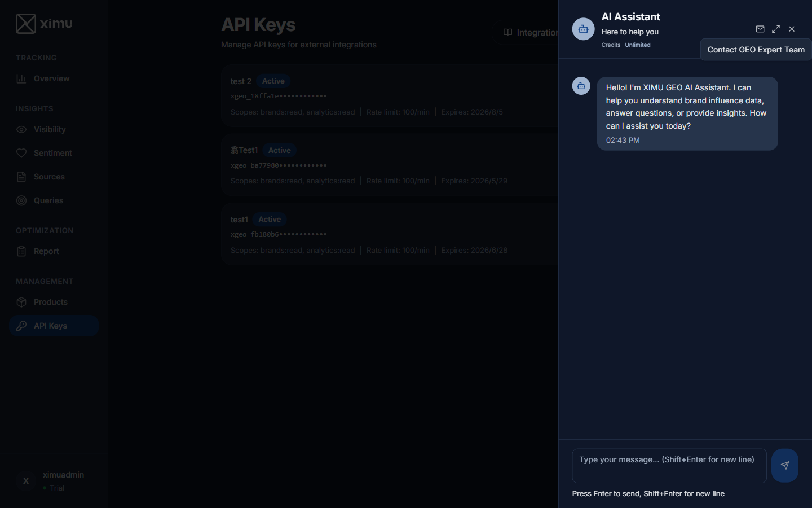812x508 pixels.
Task: Open Sentiment via the heart icon
Action: [x=21, y=153]
